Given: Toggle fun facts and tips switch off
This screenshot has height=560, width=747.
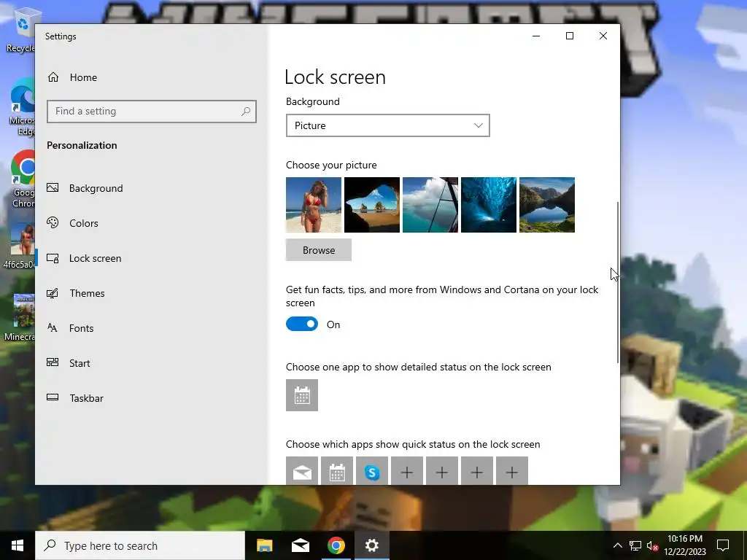Looking at the screenshot, I should click(302, 324).
